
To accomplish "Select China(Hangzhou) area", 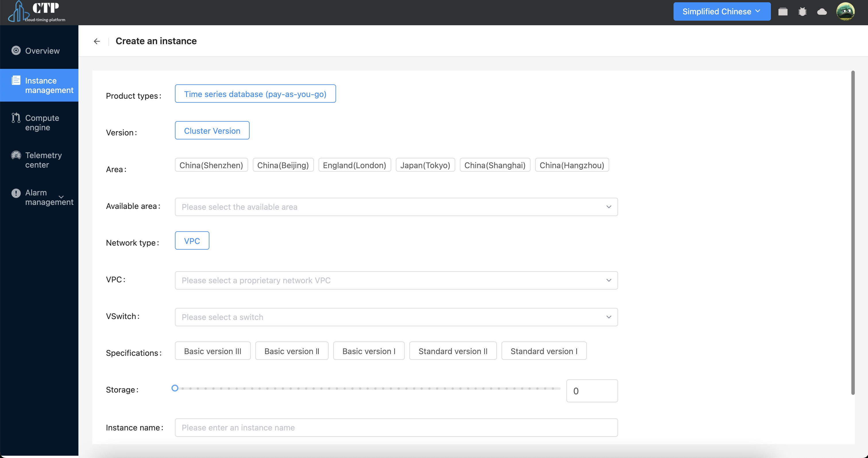I will coord(572,165).
